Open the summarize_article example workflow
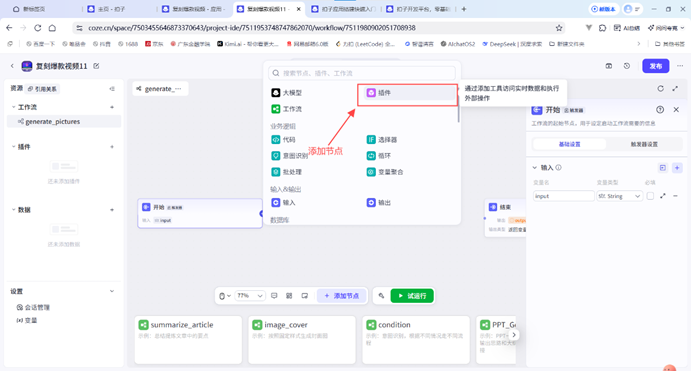 click(188, 340)
